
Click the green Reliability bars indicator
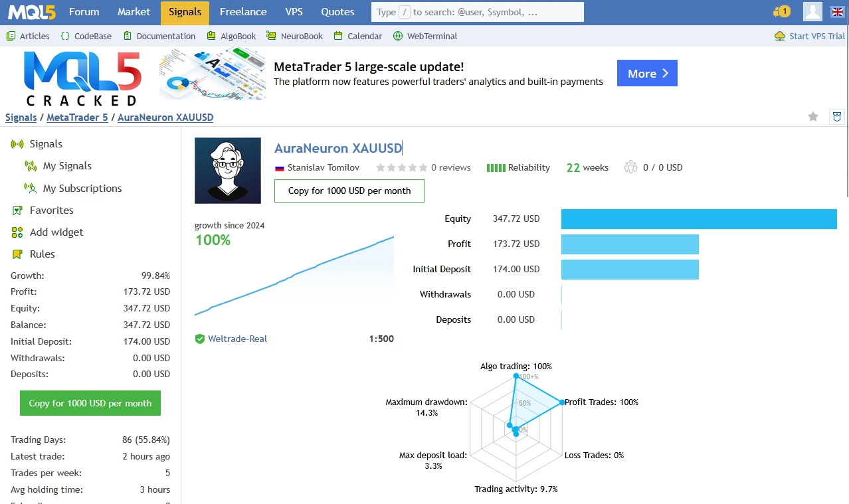(x=496, y=168)
